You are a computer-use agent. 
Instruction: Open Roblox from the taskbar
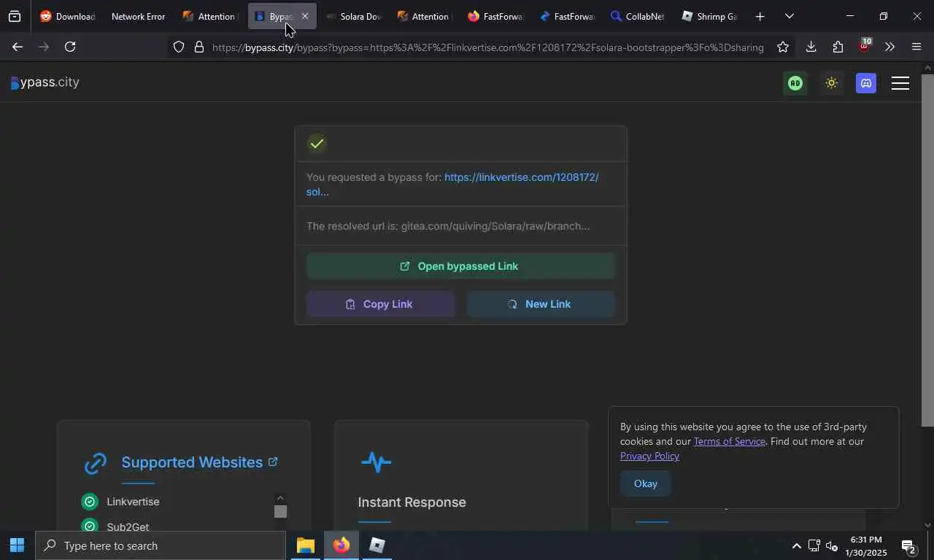click(377, 545)
